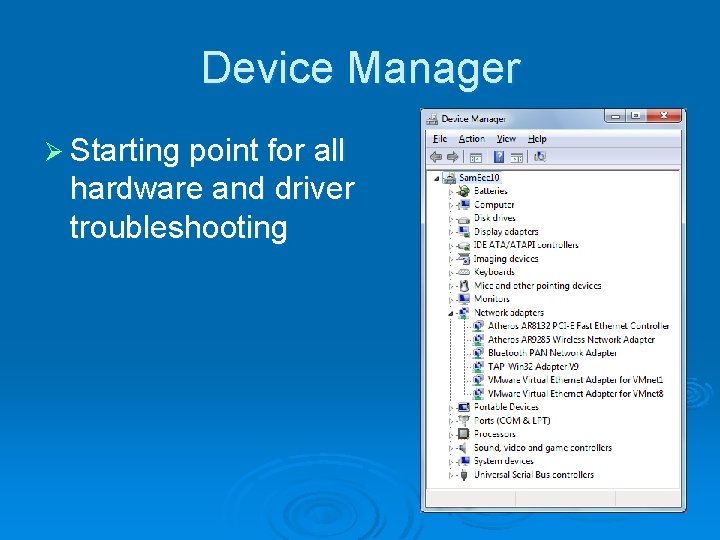Click the Forward arrow toolbar icon

click(453, 158)
